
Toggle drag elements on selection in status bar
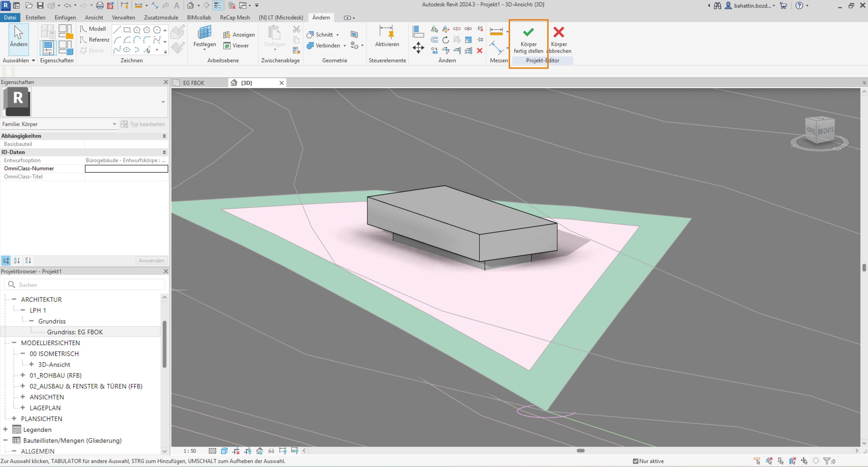click(804, 461)
